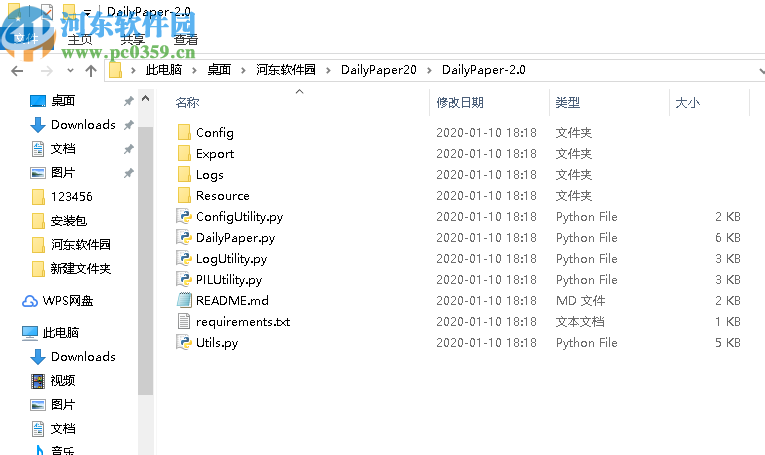
Task: Select 河东软件园 in the address bar path
Action: (x=286, y=70)
